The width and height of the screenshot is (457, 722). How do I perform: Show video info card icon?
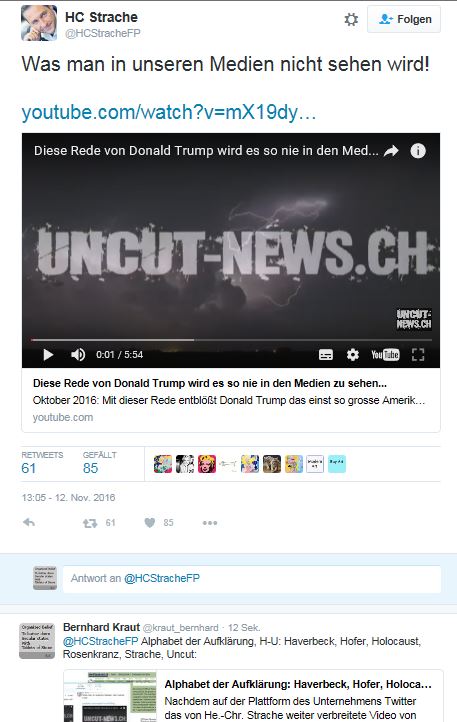pos(418,151)
